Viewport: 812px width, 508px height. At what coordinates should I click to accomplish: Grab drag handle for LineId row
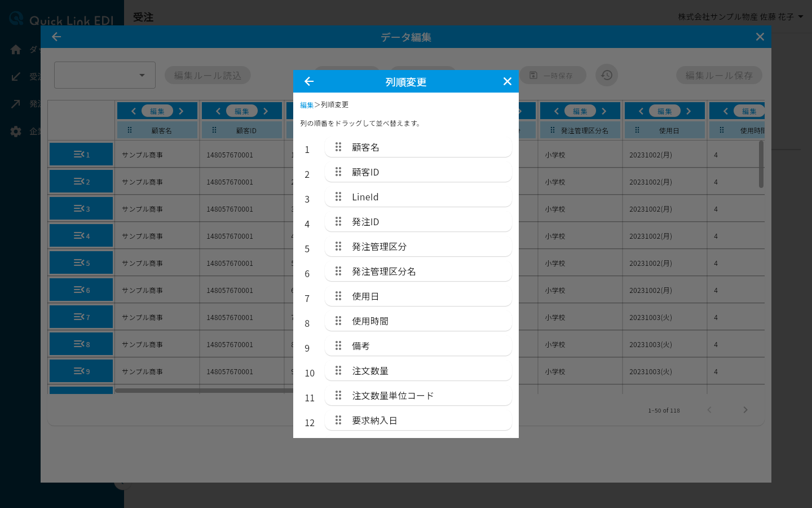(338, 196)
